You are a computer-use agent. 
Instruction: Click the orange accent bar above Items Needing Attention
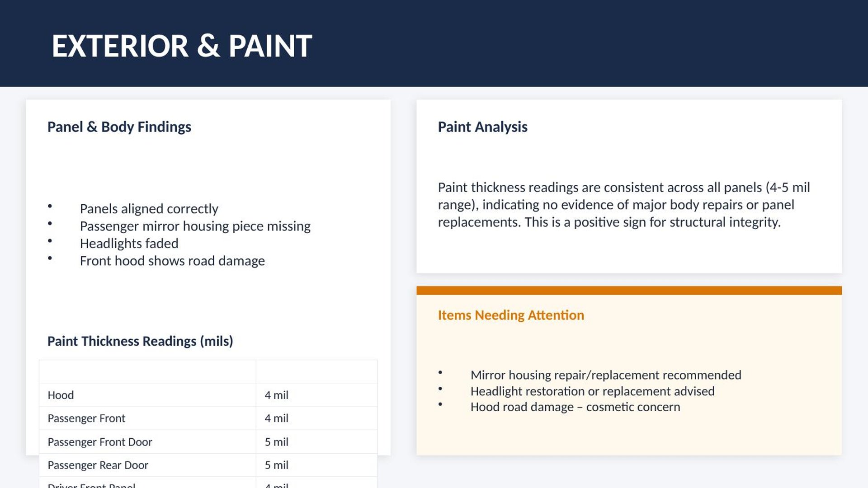(x=629, y=291)
